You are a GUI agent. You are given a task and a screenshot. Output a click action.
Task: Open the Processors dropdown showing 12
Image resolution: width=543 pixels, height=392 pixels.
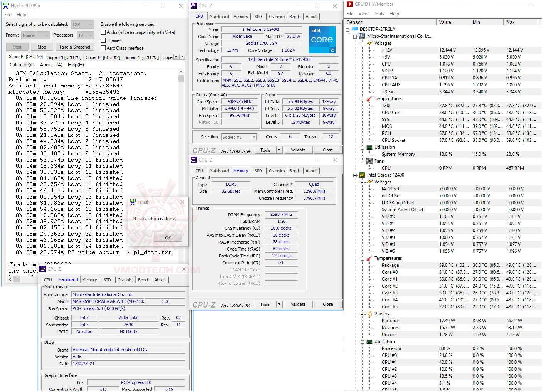pyautogui.click(x=85, y=35)
